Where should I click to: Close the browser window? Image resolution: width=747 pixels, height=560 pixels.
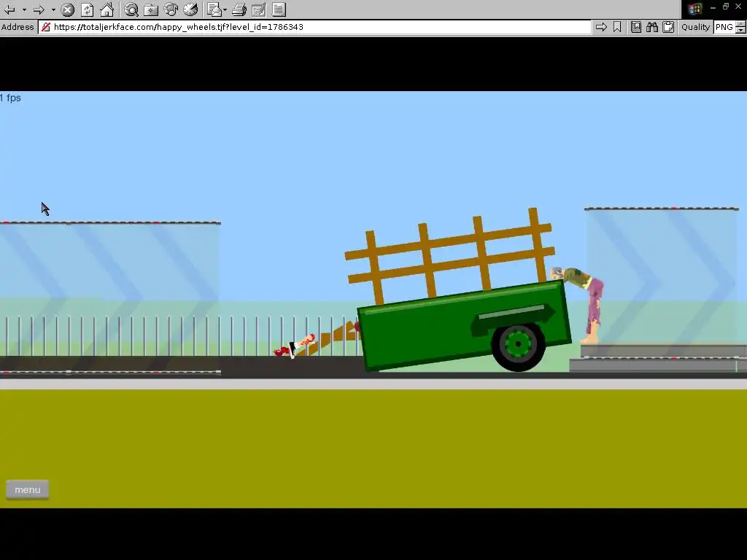point(739,7)
